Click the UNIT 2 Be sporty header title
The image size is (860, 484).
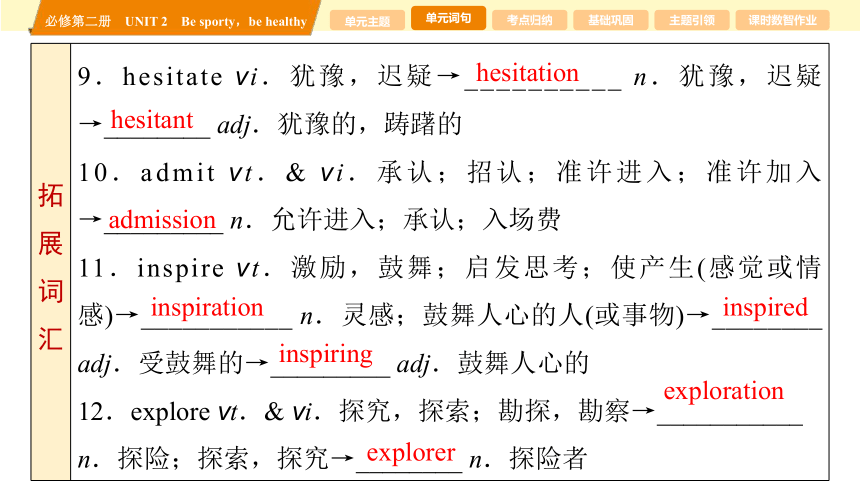coord(176,21)
